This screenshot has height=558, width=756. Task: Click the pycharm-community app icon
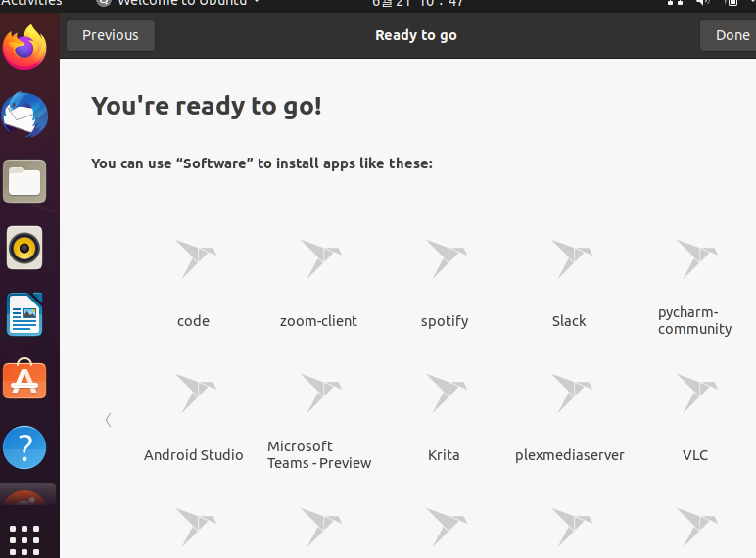696,258
